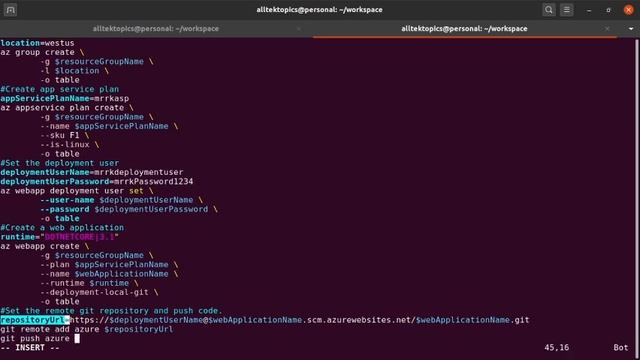Close the terminal window
The image size is (640, 360).
pyautogui.click(x=629, y=10)
